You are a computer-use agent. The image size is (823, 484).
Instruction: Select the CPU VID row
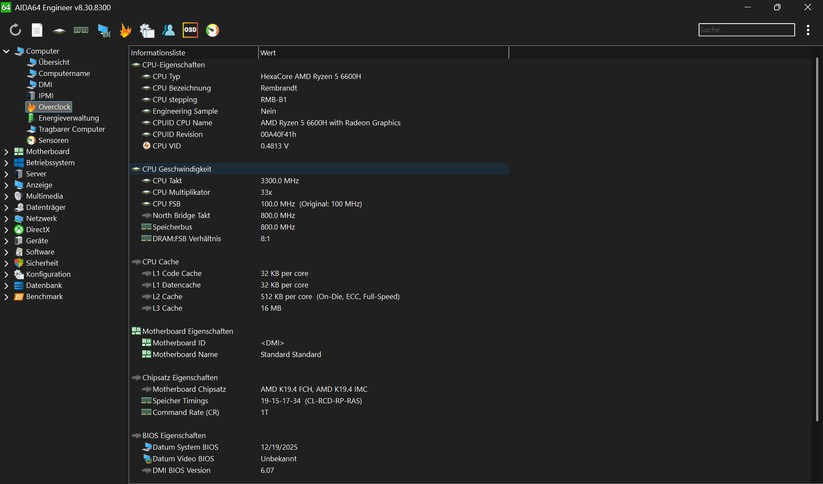click(319, 146)
